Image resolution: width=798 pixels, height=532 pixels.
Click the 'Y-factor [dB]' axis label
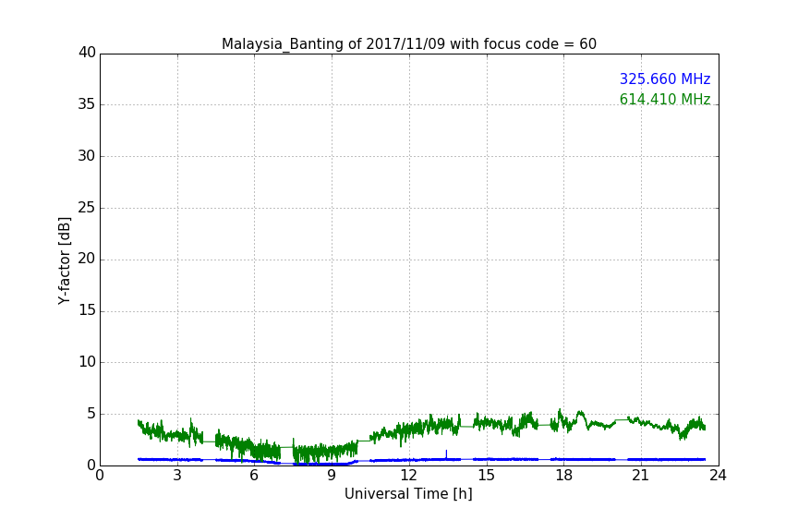64,260
